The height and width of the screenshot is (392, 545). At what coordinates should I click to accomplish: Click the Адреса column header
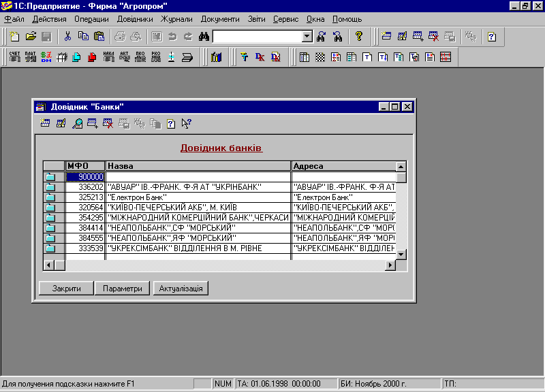pos(344,166)
